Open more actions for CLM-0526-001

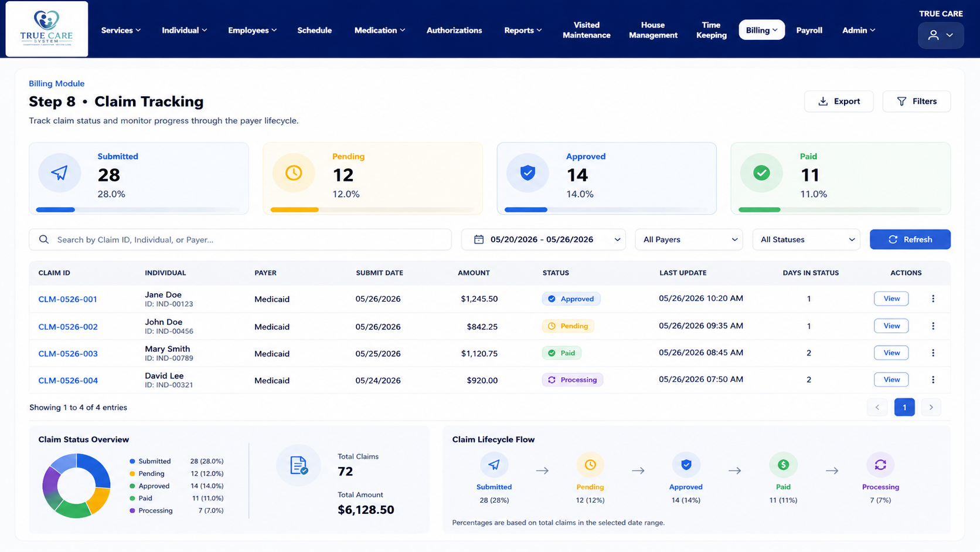pyautogui.click(x=933, y=299)
